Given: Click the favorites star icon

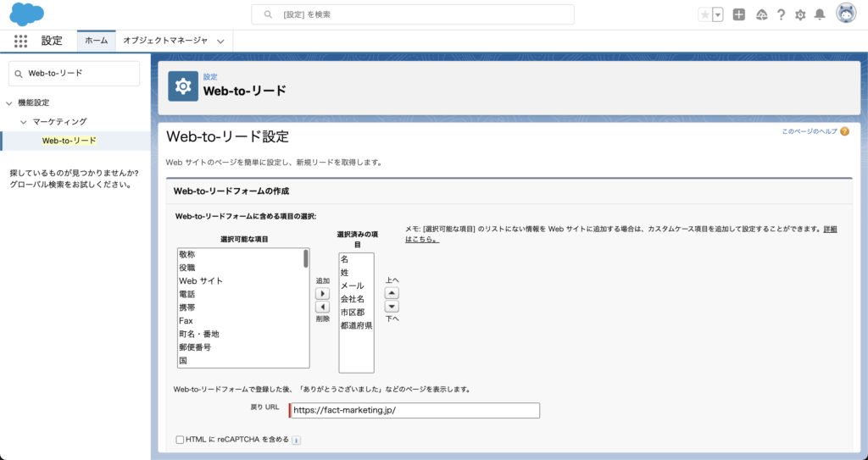Looking at the screenshot, I should tap(704, 15).
